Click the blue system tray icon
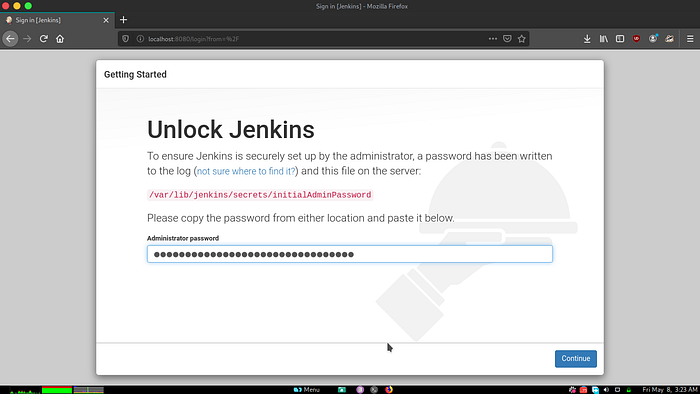This screenshot has width=700, height=394. pos(595,390)
